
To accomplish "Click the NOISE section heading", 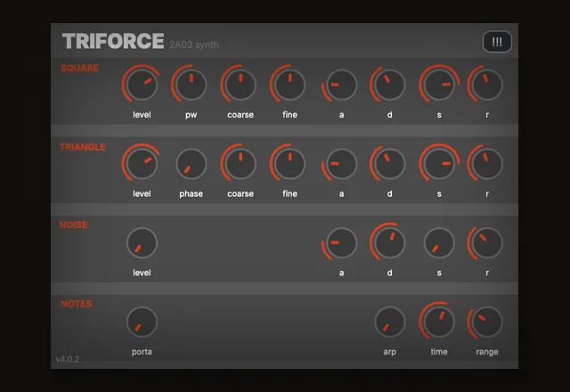I will [73, 225].
